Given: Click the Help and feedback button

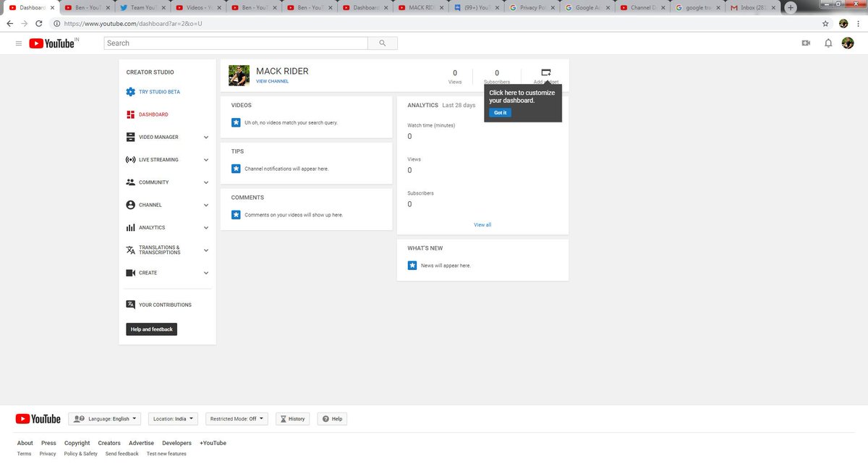Looking at the screenshot, I should point(151,329).
